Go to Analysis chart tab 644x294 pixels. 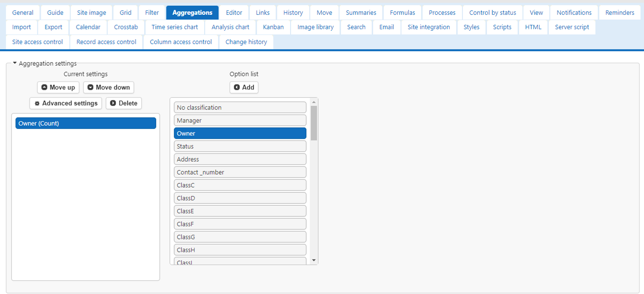point(231,27)
